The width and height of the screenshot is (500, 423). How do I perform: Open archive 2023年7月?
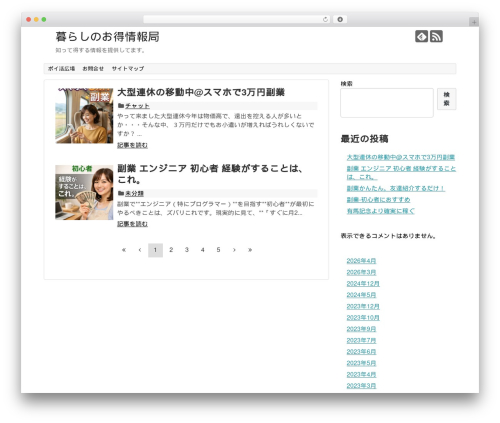point(361,340)
